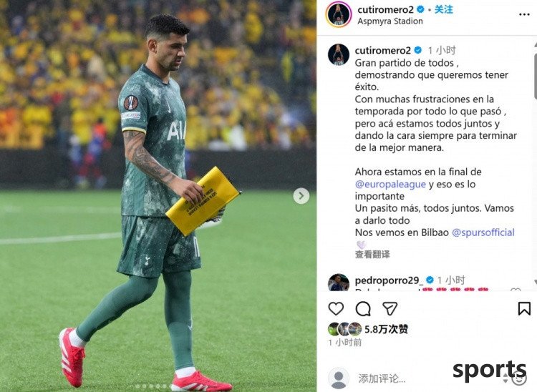The height and width of the screenshot is (392, 537).
Task: Like the post with the heart icon
Action: (336, 308)
